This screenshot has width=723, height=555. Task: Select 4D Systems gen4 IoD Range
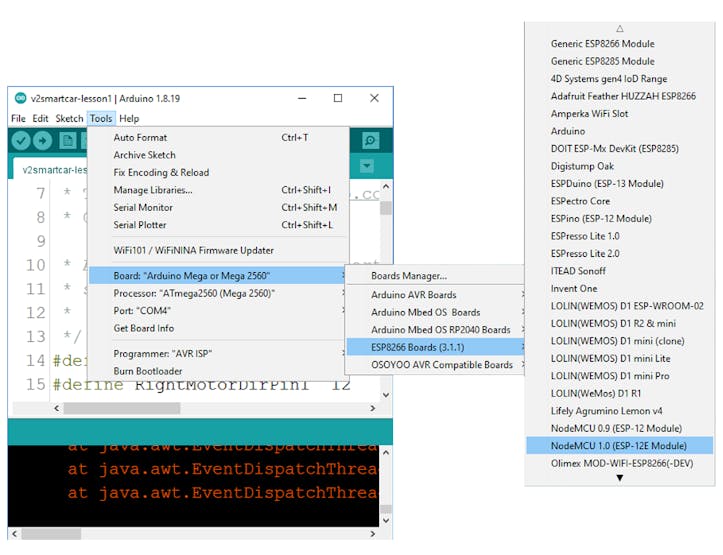(x=620, y=79)
